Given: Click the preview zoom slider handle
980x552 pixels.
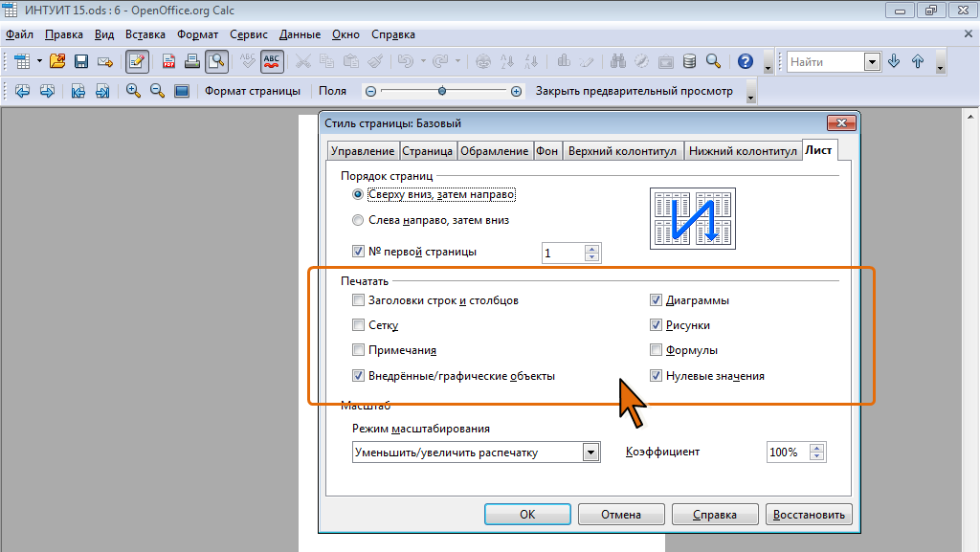Looking at the screenshot, I should coord(442,91).
